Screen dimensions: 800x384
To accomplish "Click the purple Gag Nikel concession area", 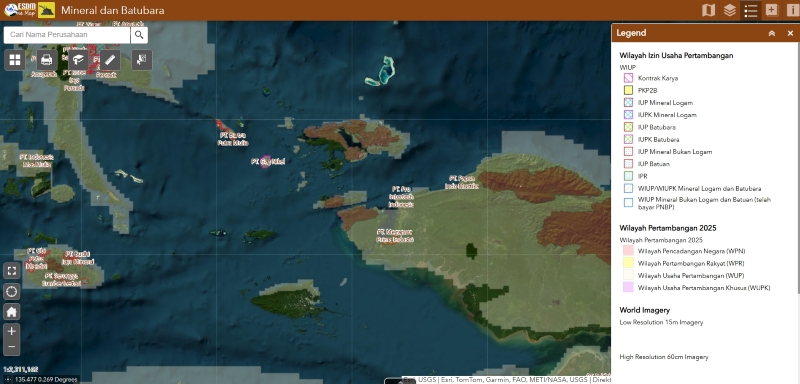I will 265,162.
